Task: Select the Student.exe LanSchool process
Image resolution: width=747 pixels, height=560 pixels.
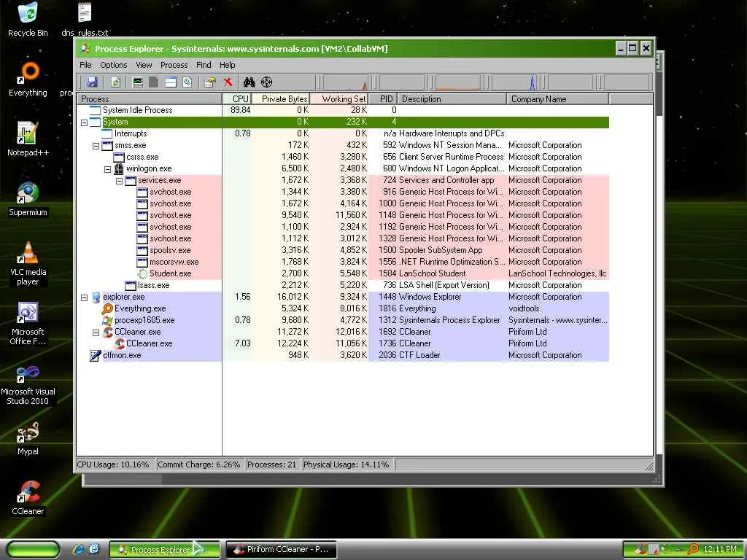Action: 343,273
